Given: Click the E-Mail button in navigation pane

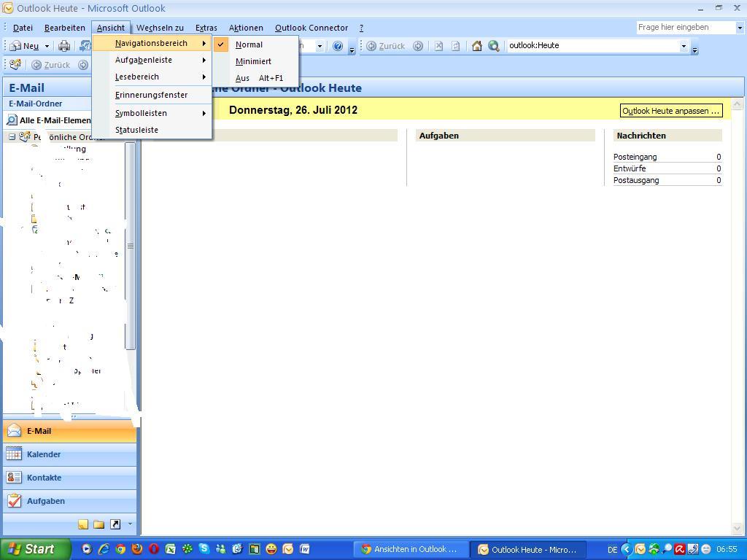Looking at the screenshot, I should coord(70,431).
